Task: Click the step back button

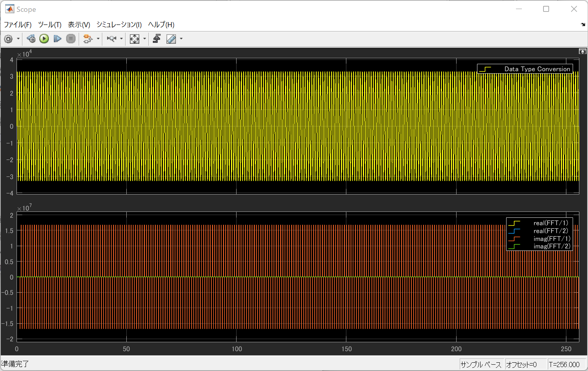Action: pyautogui.click(x=31, y=39)
